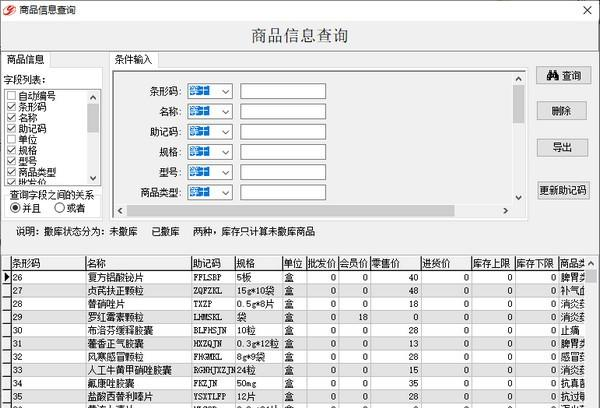Click condition panel scroll-up arrow
Screen dimensions: 600x408
(518, 79)
